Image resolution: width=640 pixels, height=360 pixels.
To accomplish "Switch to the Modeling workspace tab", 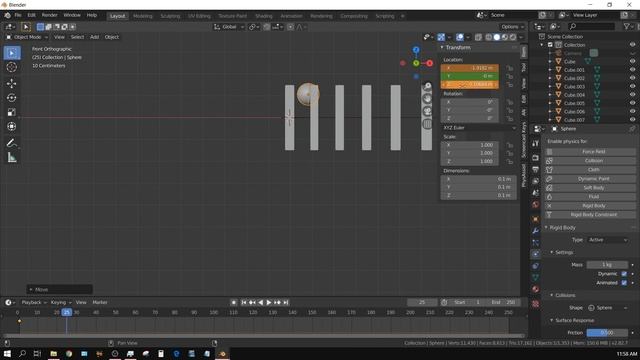I will tap(142, 16).
